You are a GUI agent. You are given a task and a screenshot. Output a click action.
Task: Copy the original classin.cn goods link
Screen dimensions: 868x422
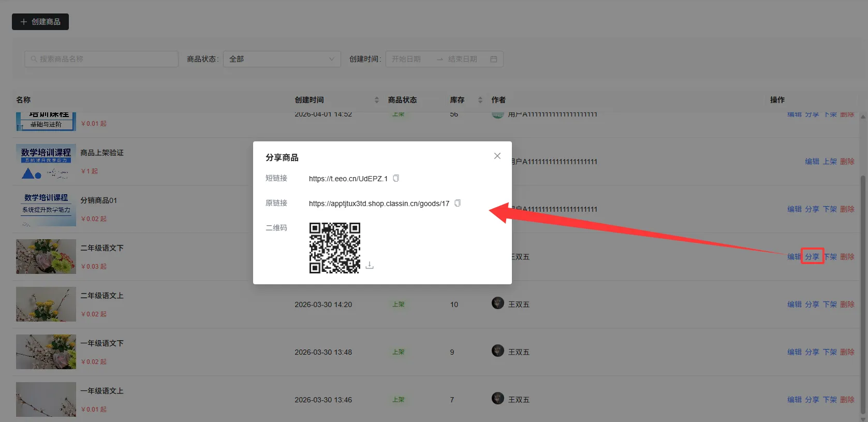(458, 203)
